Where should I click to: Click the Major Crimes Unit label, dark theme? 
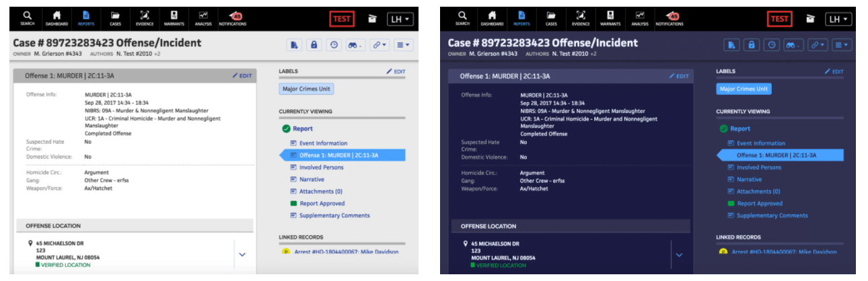(x=744, y=89)
